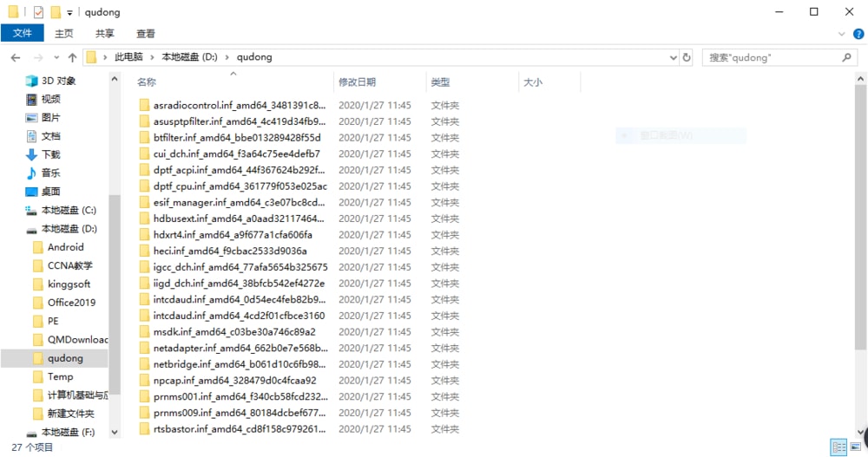This screenshot has height=457, width=868.
Task: Open the quick access toolbar dropdown
Action: click(69, 12)
